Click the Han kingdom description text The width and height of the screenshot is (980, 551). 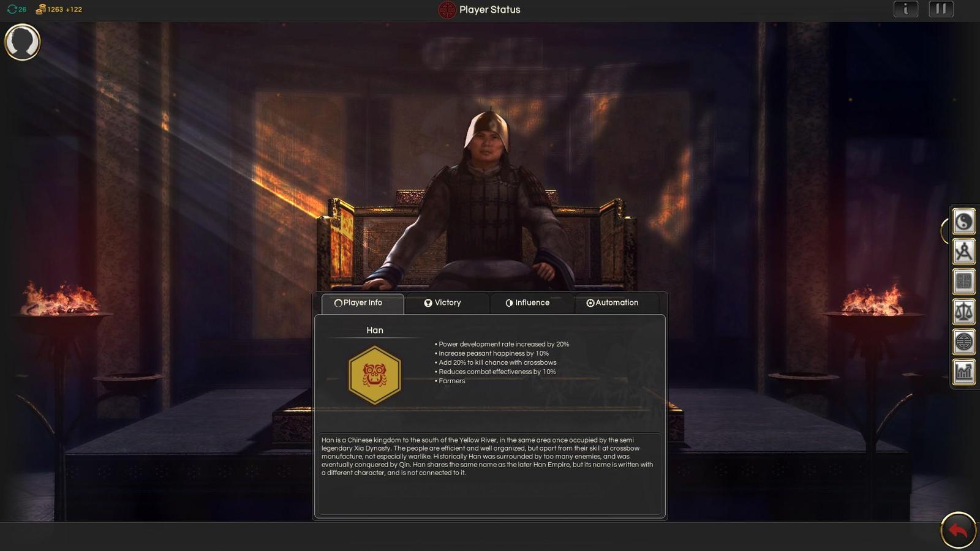tap(488, 456)
